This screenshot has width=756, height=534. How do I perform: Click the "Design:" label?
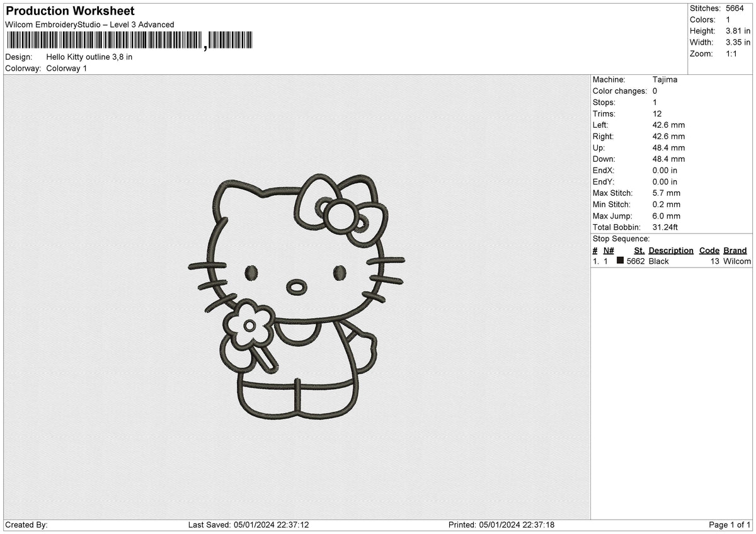point(19,57)
